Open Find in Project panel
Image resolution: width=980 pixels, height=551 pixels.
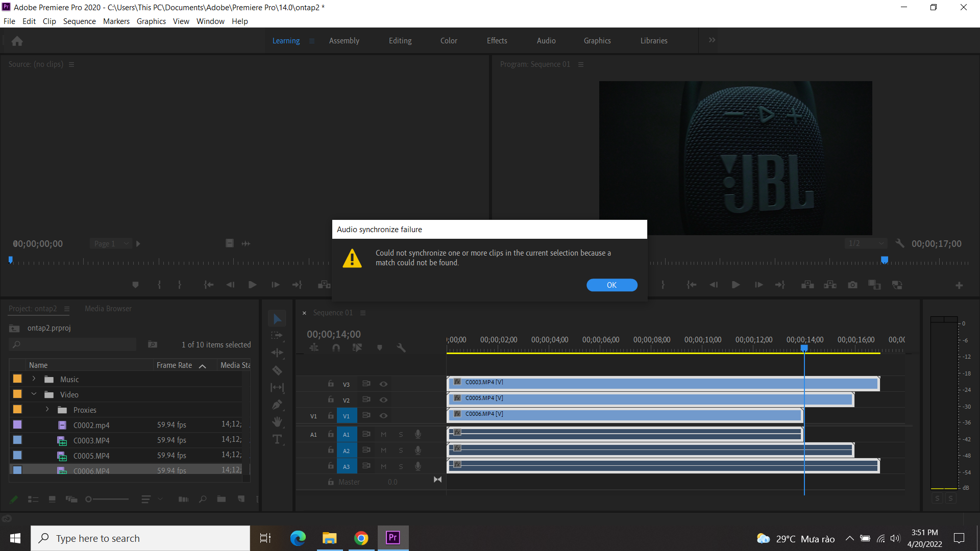pos(203,499)
